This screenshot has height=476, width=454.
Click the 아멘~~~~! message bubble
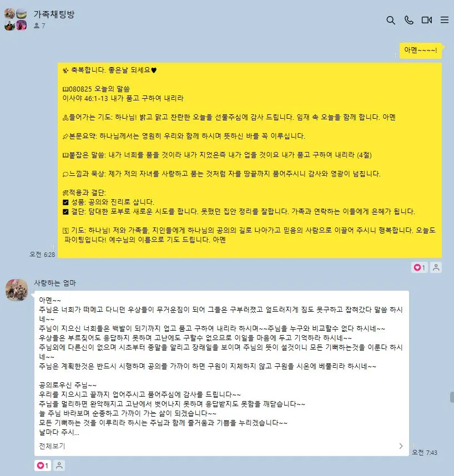point(421,50)
